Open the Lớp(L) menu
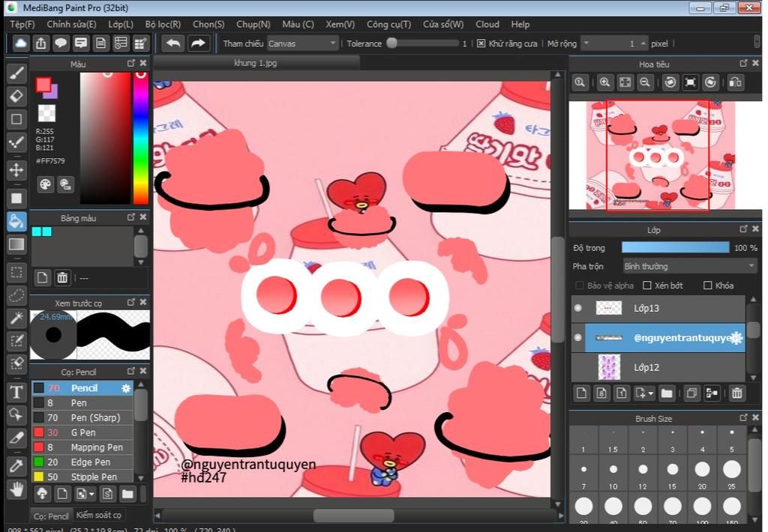 121,25
